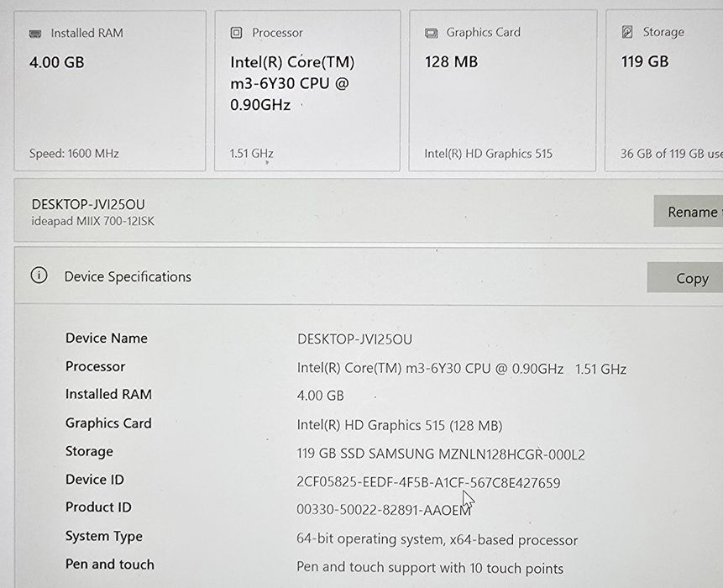The image size is (723, 588).
Task: Select the 4.00 GB Installed RAM card value
Action: [57, 62]
